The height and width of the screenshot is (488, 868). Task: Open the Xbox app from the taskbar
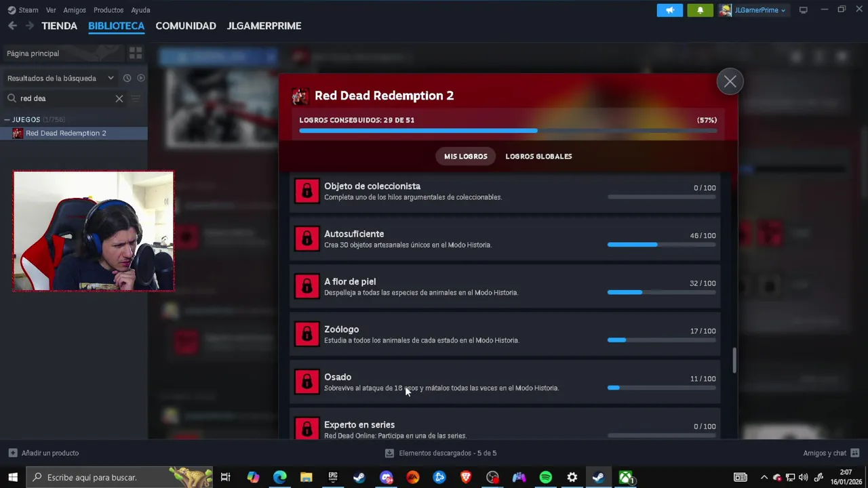[x=625, y=477]
